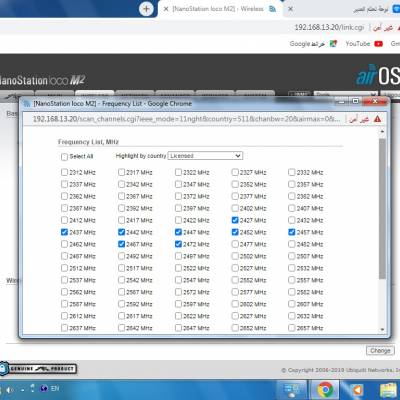Click the Google Maps bookmark icon

pyautogui.click(x=333, y=44)
